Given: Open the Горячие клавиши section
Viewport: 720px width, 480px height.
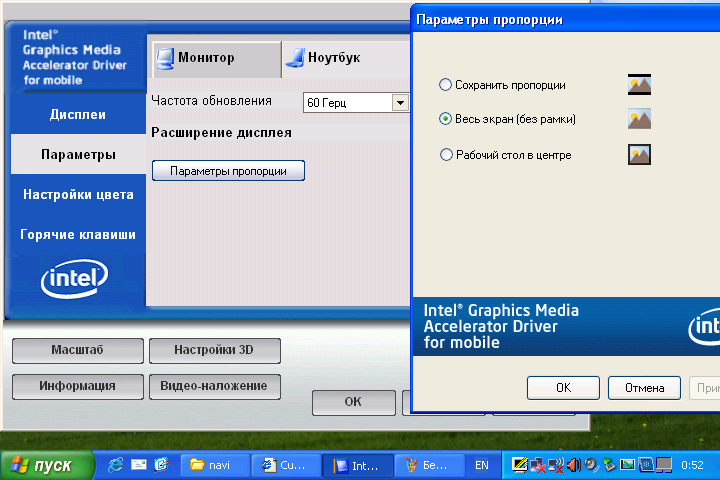Looking at the screenshot, I should click(78, 235).
